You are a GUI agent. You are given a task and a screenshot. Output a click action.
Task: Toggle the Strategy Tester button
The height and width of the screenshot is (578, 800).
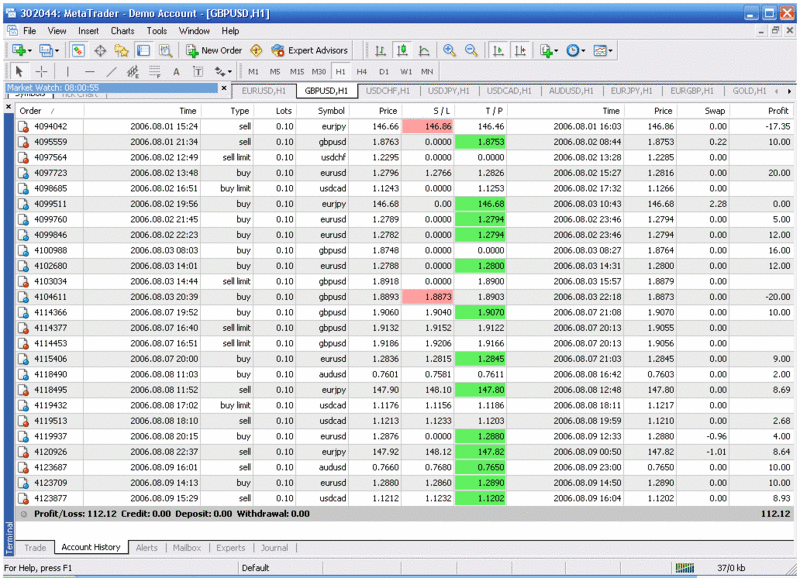165,51
